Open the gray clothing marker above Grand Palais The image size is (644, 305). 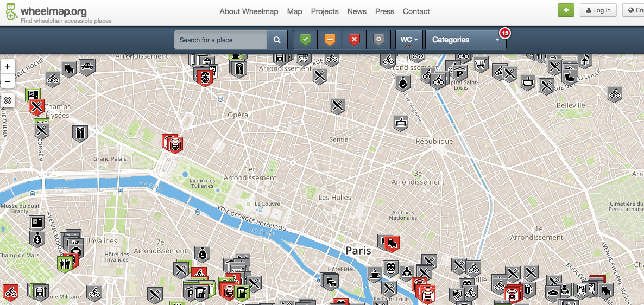click(80, 133)
